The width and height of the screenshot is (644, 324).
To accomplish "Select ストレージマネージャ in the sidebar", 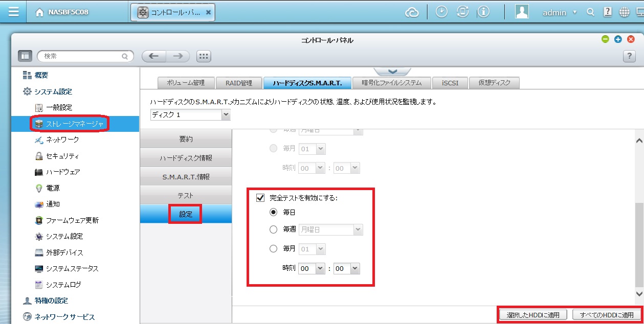I will [x=75, y=124].
